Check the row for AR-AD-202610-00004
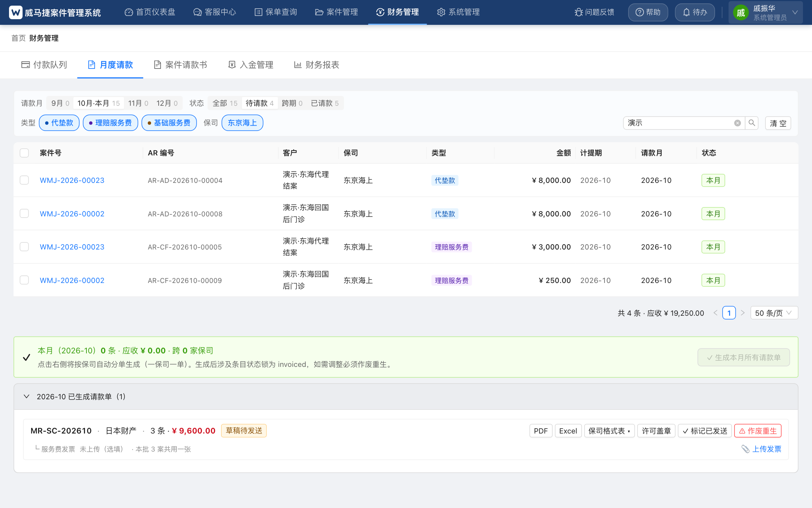 [24, 180]
